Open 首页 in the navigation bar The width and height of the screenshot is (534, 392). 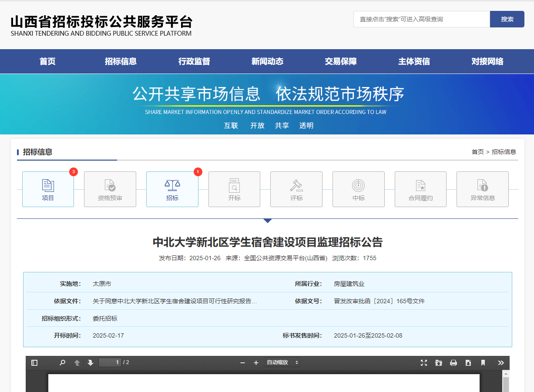click(x=47, y=61)
